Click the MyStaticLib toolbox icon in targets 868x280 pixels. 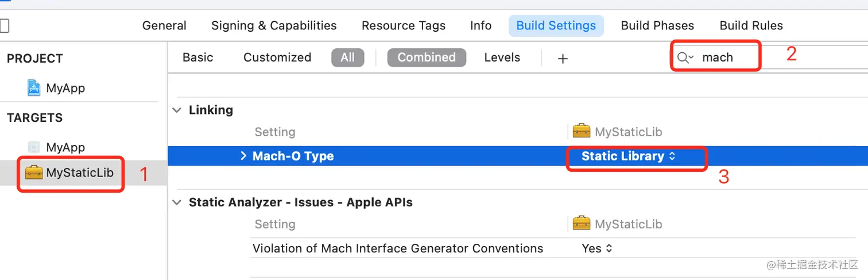pos(34,172)
